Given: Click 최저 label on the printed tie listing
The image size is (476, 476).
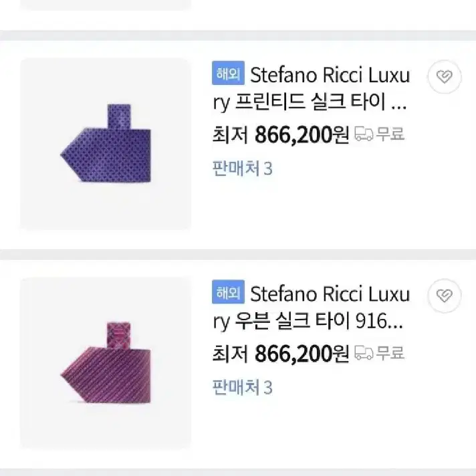Looking at the screenshot, I should point(231,134).
